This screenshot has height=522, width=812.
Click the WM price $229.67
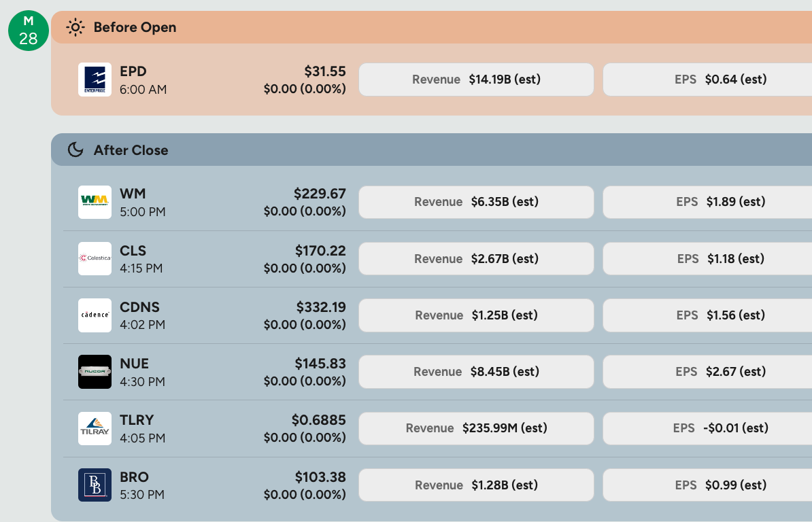(x=320, y=194)
